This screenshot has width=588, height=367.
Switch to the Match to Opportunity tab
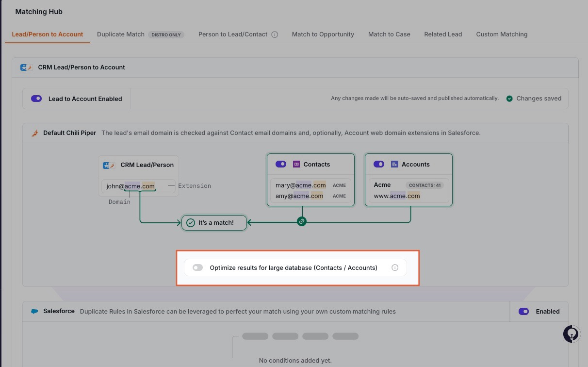(x=323, y=34)
